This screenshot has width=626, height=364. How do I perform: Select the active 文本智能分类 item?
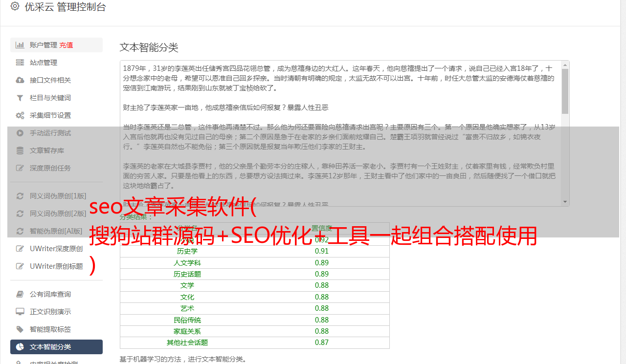pos(56,347)
